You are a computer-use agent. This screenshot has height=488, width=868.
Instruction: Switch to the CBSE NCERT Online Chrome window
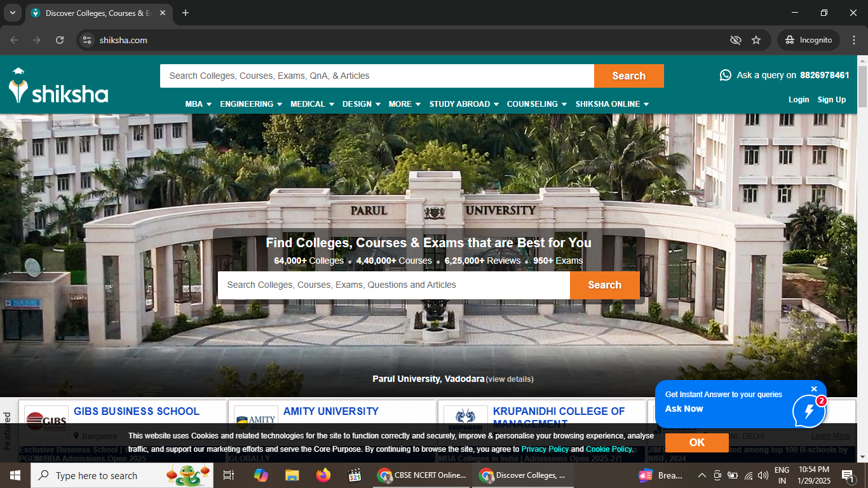tap(421, 475)
